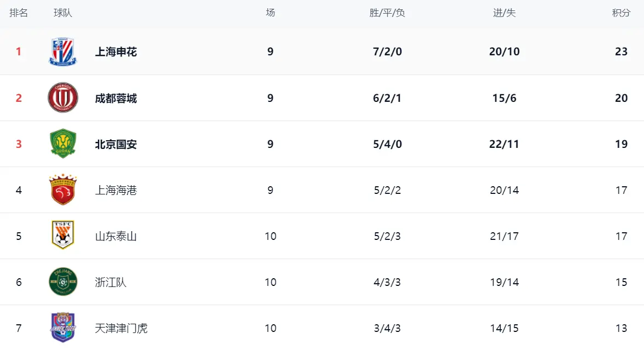Click the 山东泰山 team name
Viewport: 644px width, 350px height.
(116, 237)
